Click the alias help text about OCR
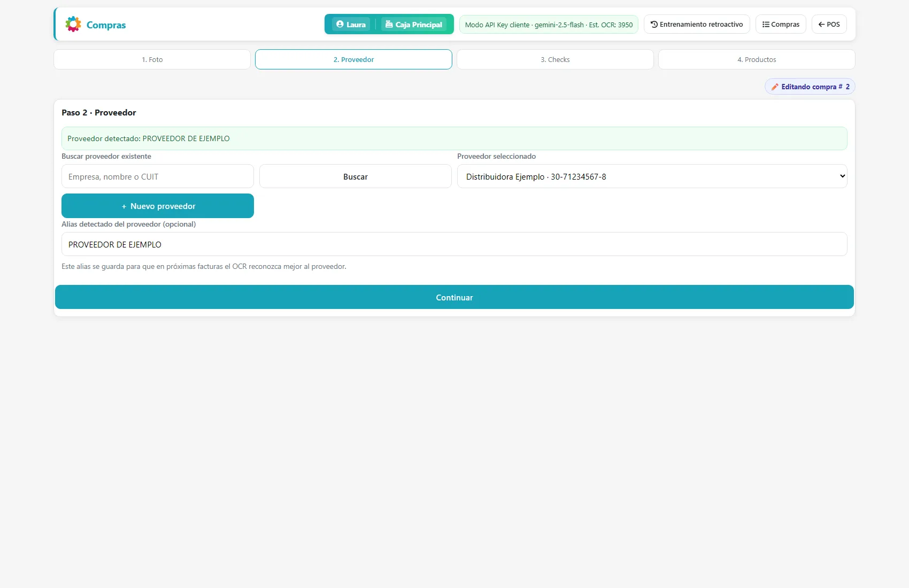The width and height of the screenshot is (909, 588). (204, 266)
